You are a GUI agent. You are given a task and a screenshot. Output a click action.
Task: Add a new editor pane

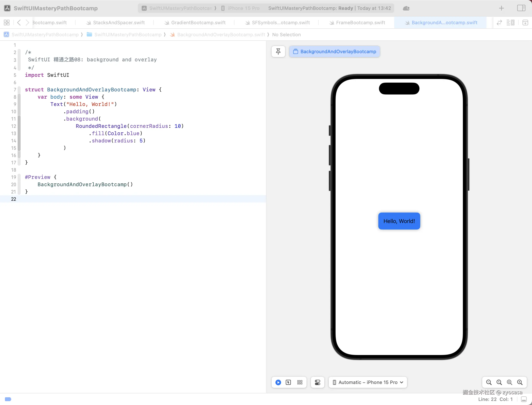point(525,23)
